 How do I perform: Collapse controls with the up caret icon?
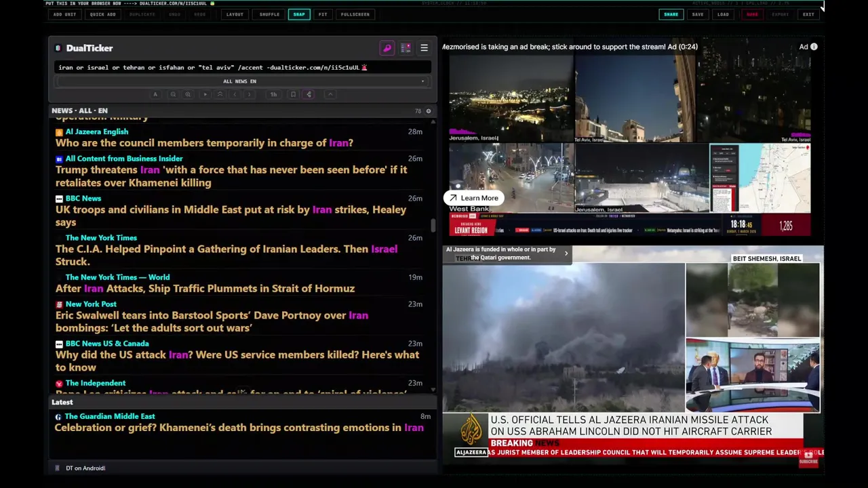(330, 94)
